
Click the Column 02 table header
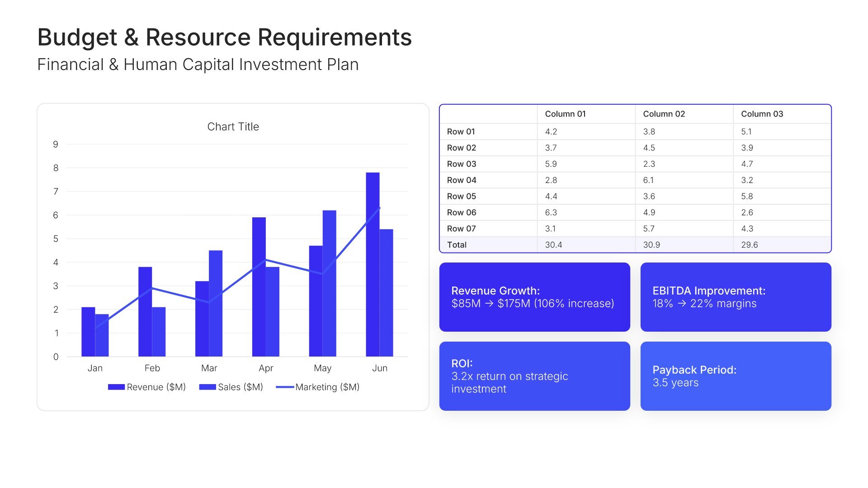coord(664,114)
